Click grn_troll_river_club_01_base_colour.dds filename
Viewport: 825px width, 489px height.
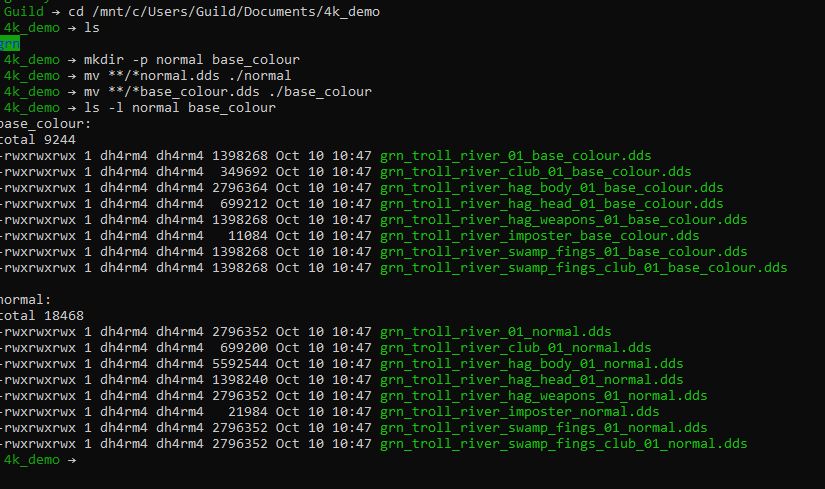click(536, 172)
